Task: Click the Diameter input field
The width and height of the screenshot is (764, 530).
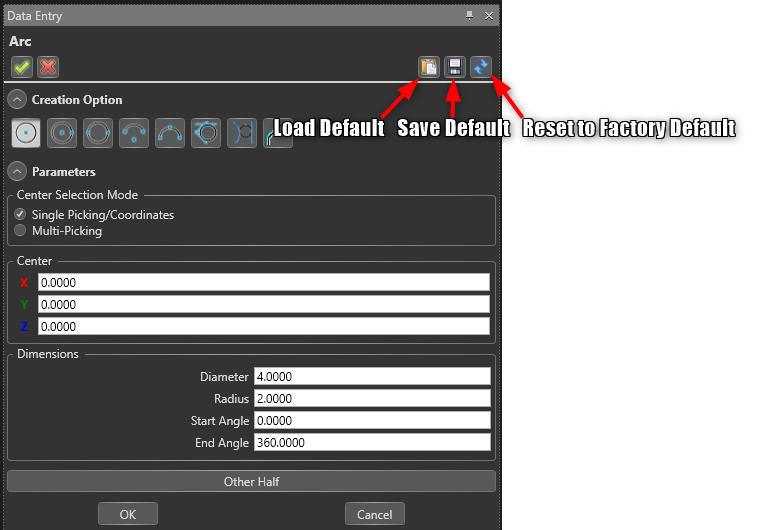Action: 372,377
